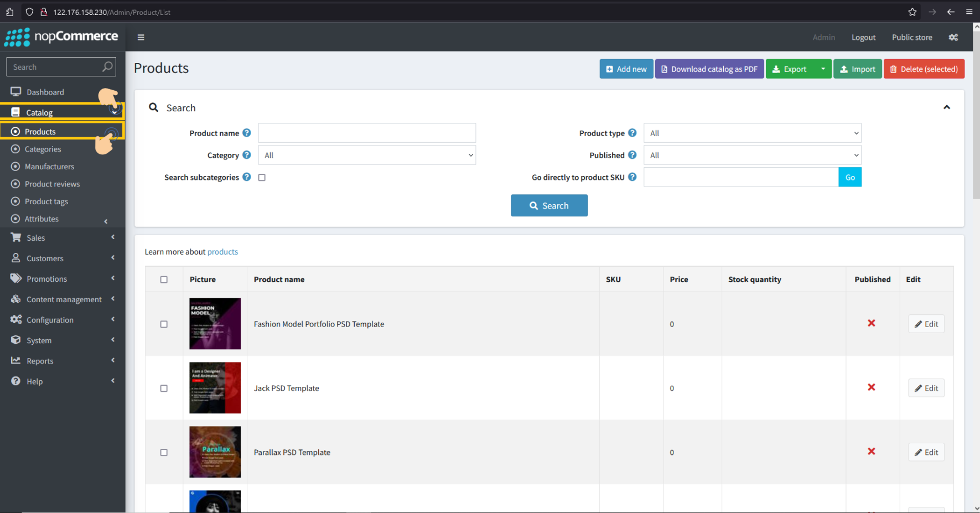Click browser bookmark star icon
The image size is (980, 513).
pyautogui.click(x=912, y=12)
